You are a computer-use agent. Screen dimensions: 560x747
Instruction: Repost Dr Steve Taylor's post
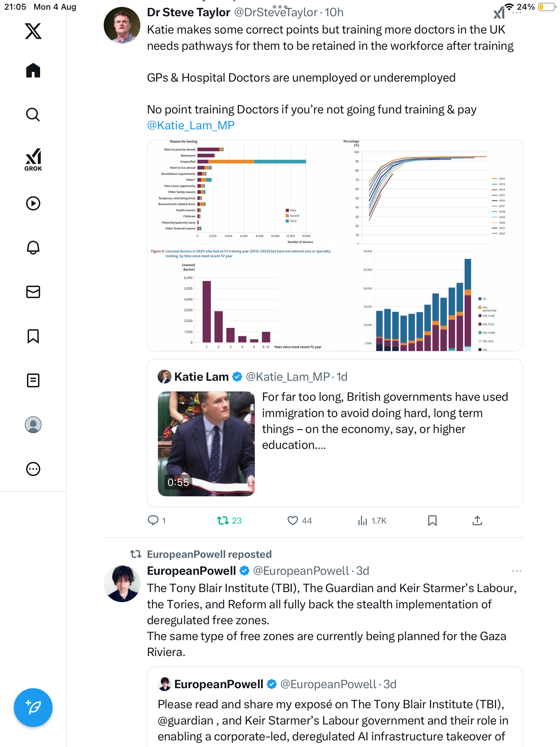(223, 520)
